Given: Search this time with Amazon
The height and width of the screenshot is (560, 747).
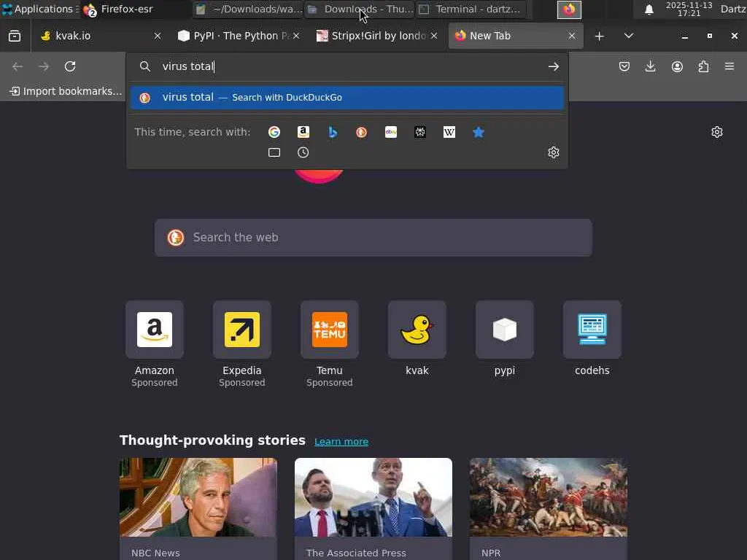Looking at the screenshot, I should (x=303, y=132).
